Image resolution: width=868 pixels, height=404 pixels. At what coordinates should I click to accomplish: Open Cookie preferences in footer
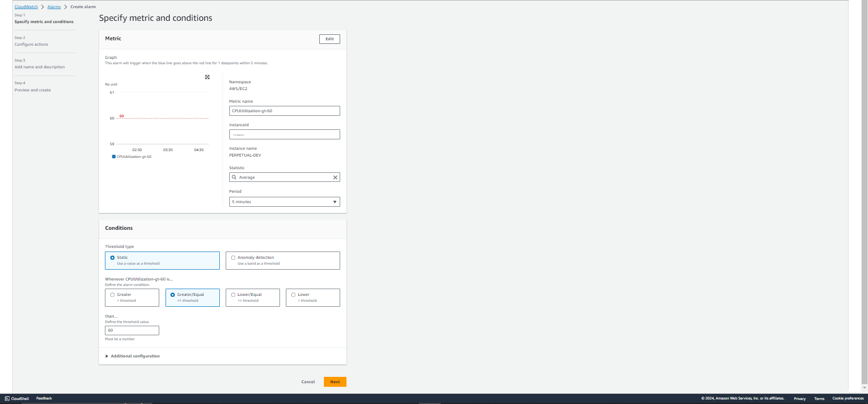click(848, 399)
